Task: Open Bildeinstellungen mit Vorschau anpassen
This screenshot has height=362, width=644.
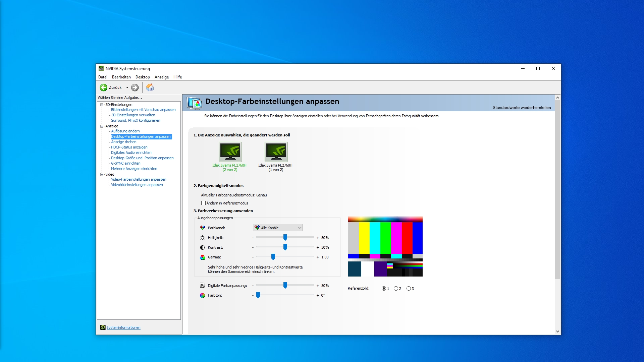Action: pyautogui.click(x=143, y=110)
